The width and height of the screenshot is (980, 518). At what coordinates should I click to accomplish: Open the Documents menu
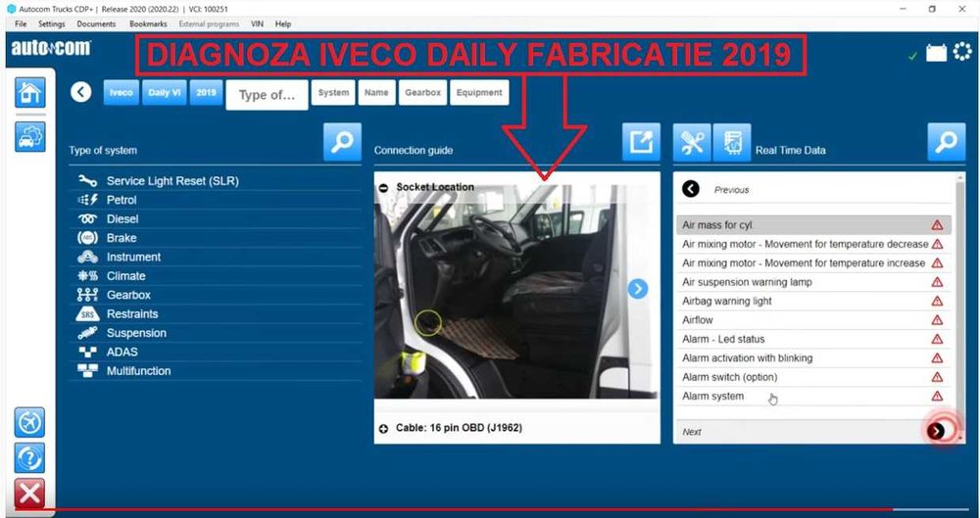(x=96, y=24)
